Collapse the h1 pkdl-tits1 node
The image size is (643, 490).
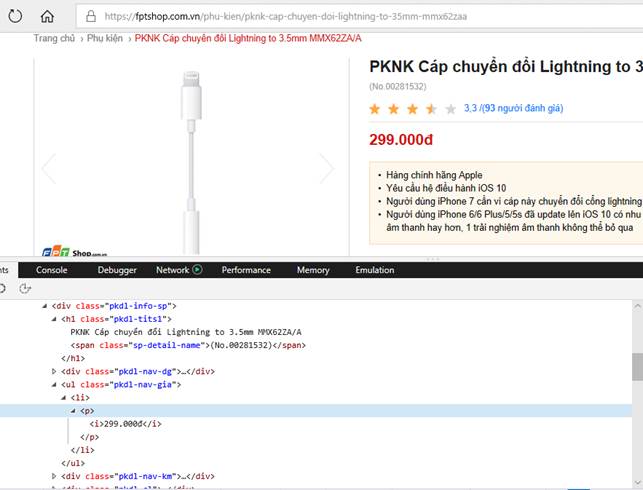tap(54, 319)
